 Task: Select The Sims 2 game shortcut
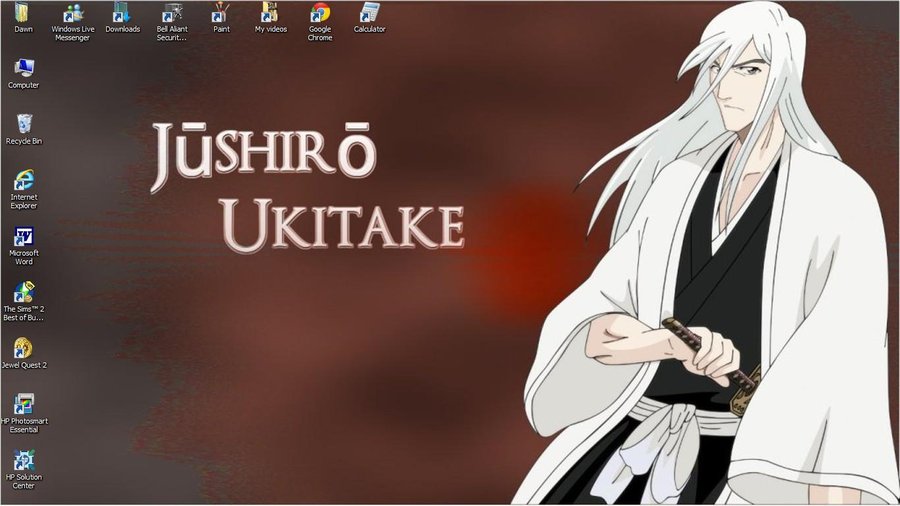(x=23, y=293)
